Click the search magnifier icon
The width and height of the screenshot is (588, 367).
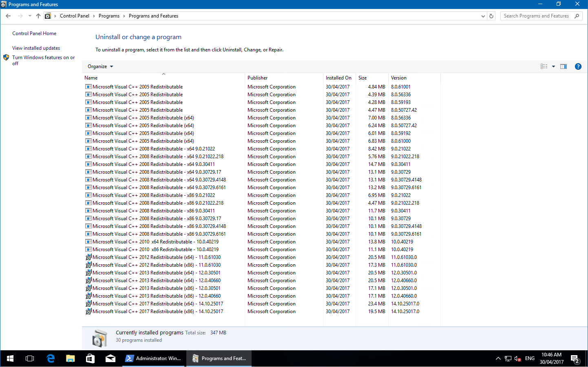[x=577, y=16]
